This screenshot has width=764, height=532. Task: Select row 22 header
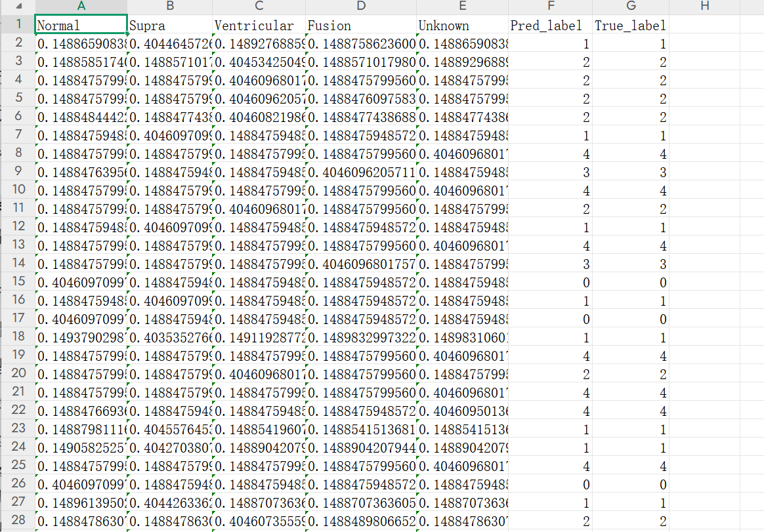tap(18, 410)
